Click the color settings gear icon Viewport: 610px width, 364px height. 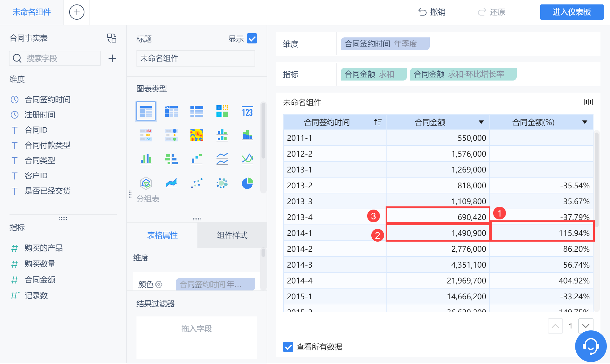tap(159, 284)
